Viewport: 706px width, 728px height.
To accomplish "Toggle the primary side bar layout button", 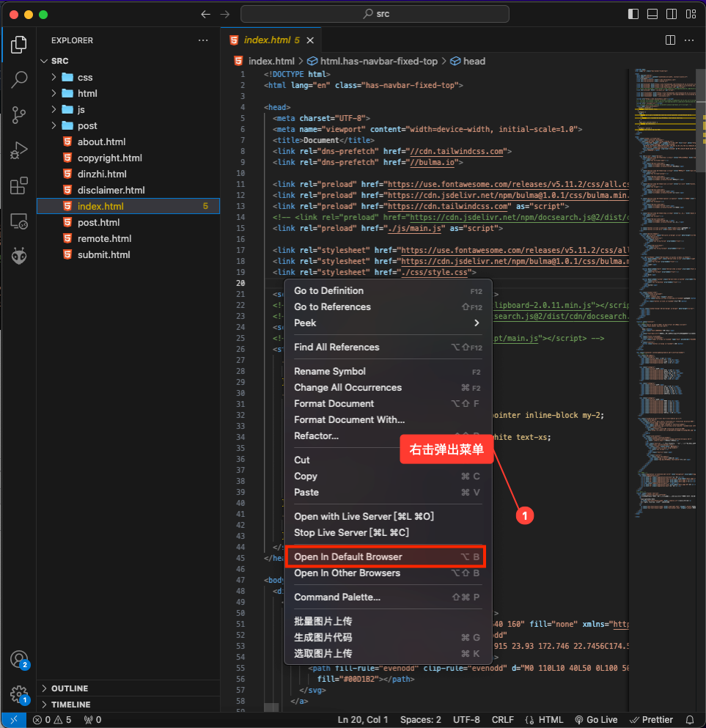I will pyautogui.click(x=633, y=14).
